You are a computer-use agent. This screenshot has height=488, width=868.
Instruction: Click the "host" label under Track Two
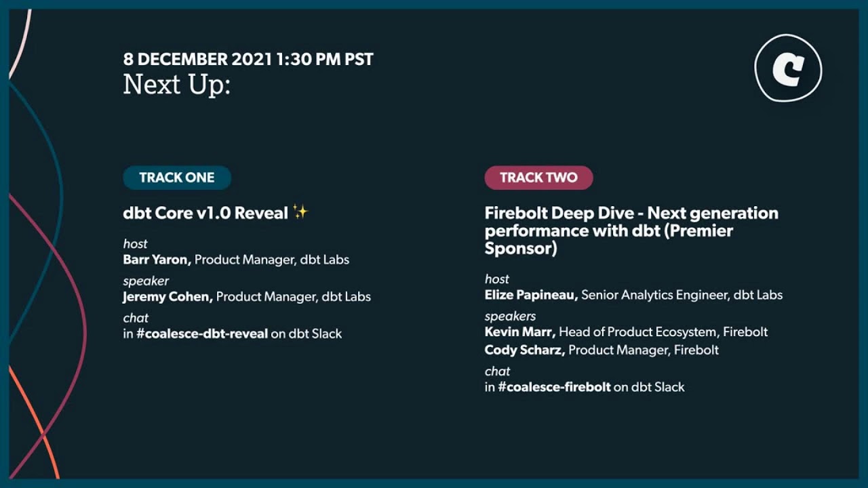pos(496,279)
